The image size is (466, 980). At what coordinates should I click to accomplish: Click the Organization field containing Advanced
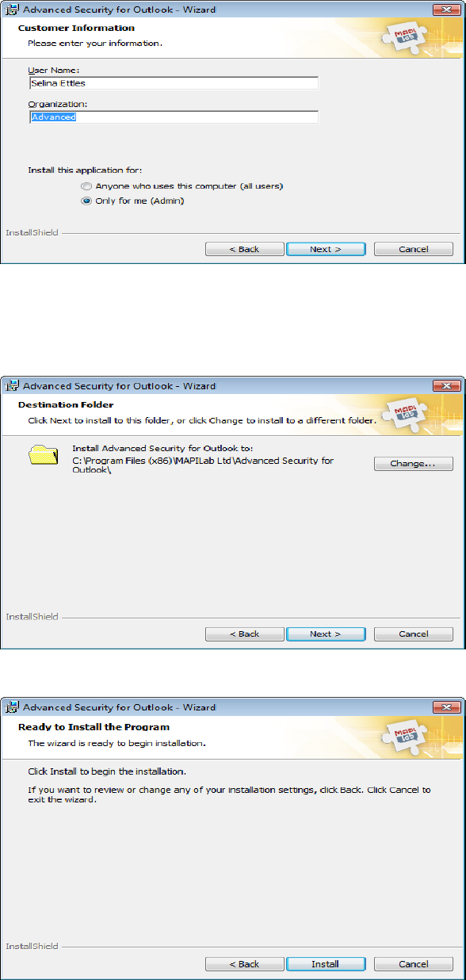point(174,117)
